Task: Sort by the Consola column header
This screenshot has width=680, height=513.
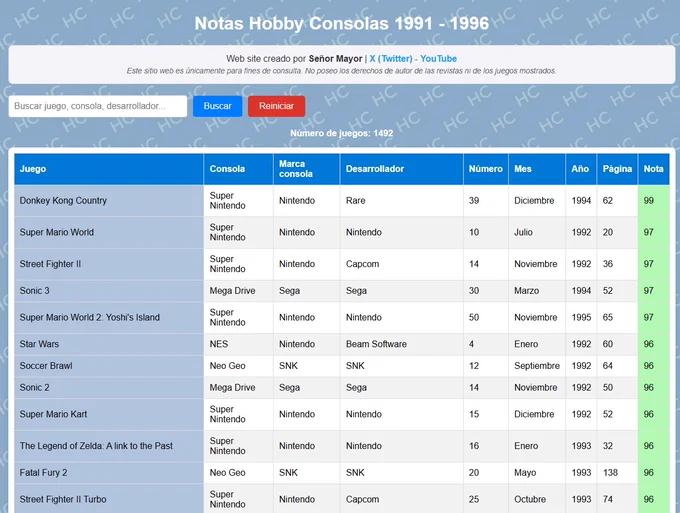Action: 239,169
